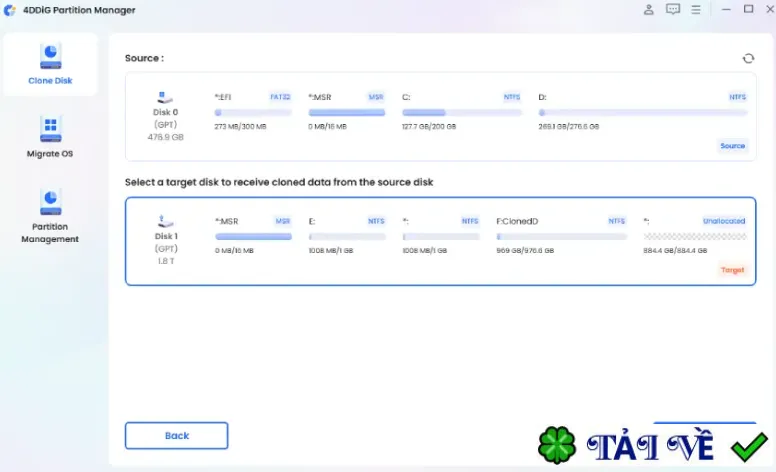Viewport: 776px width, 472px height.
Task: Click the Source badge label
Action: point(732,146)
